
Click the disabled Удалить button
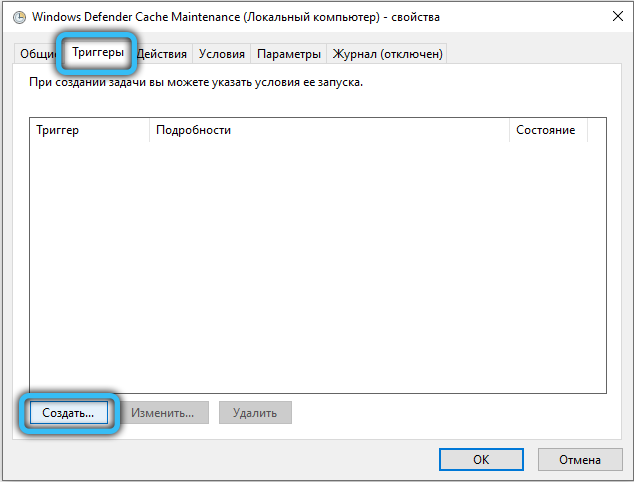point(255,413)
